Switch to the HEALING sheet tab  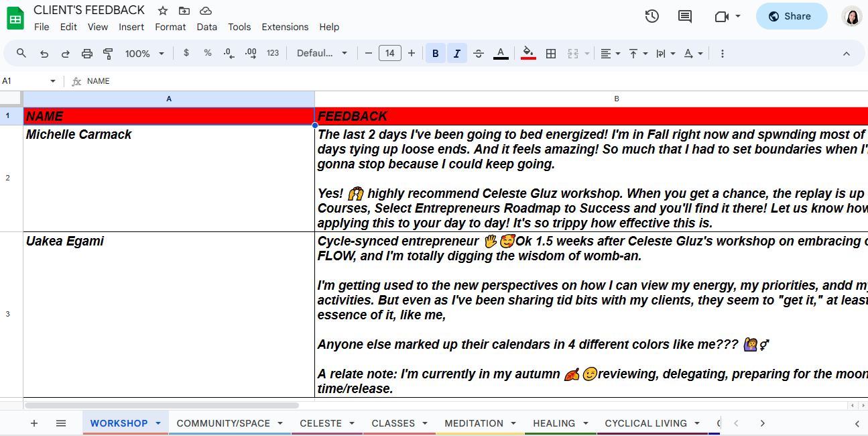(560, 423)
